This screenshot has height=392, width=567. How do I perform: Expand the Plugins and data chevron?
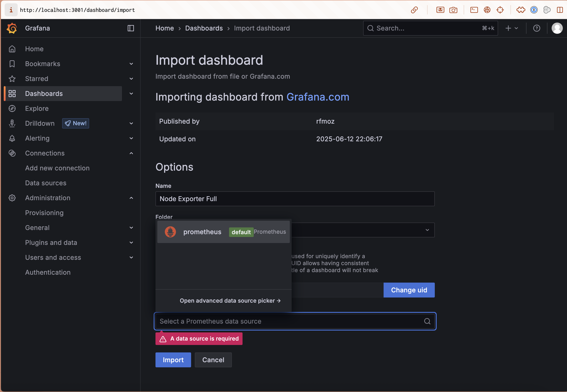point(131,243)
